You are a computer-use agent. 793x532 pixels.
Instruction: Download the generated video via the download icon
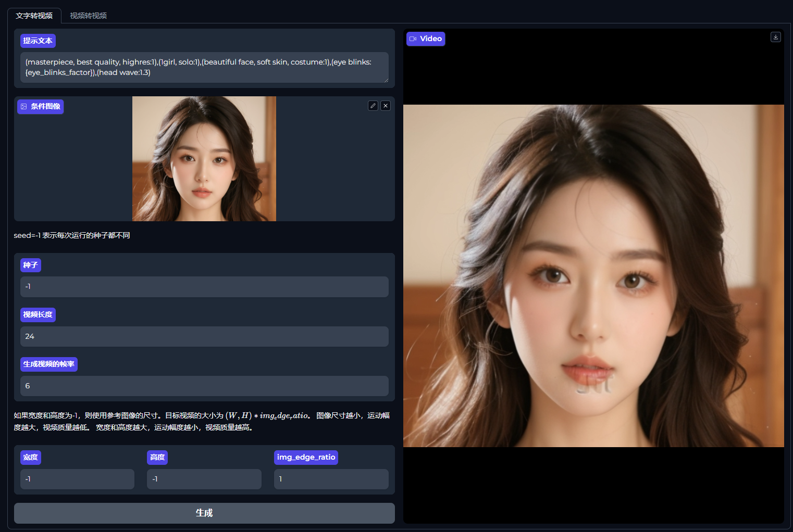776,37
